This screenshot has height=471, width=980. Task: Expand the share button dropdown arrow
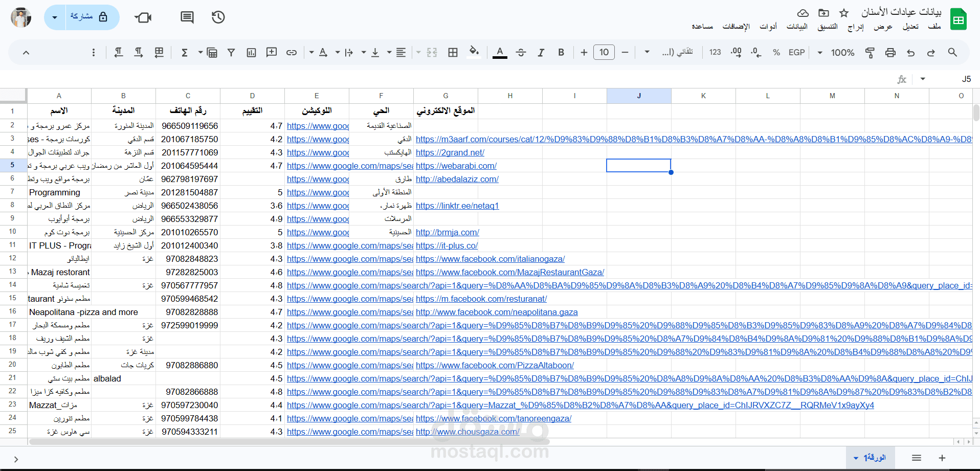[x=55, y=17]
